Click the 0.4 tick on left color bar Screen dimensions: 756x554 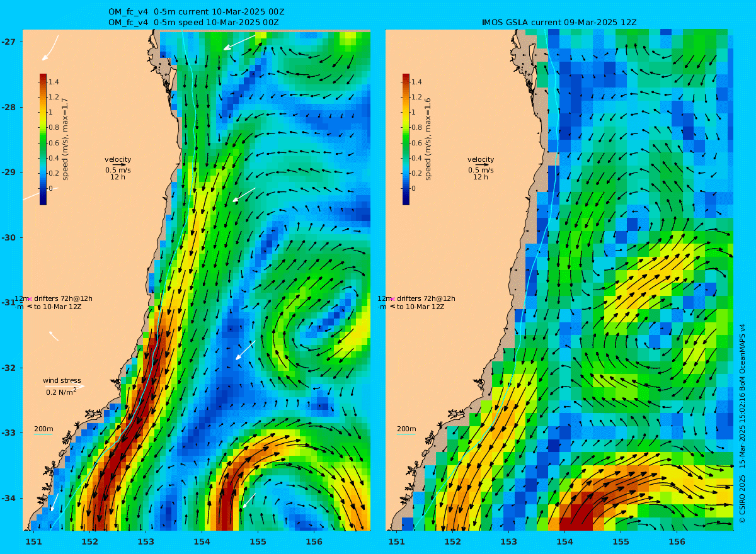[54, 158]
